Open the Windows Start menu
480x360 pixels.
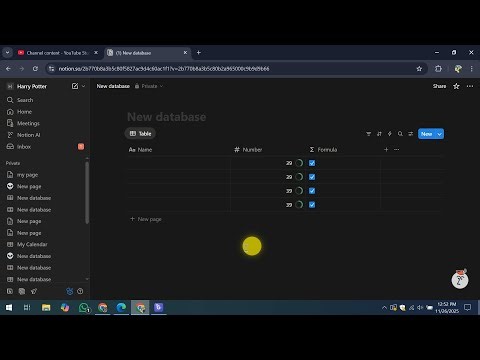(9, 308)
